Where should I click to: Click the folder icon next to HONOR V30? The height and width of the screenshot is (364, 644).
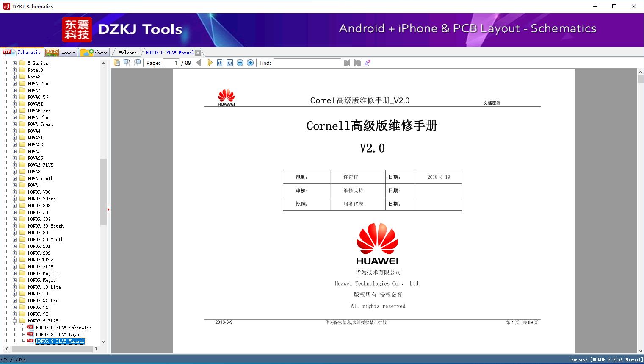[22, 192]
